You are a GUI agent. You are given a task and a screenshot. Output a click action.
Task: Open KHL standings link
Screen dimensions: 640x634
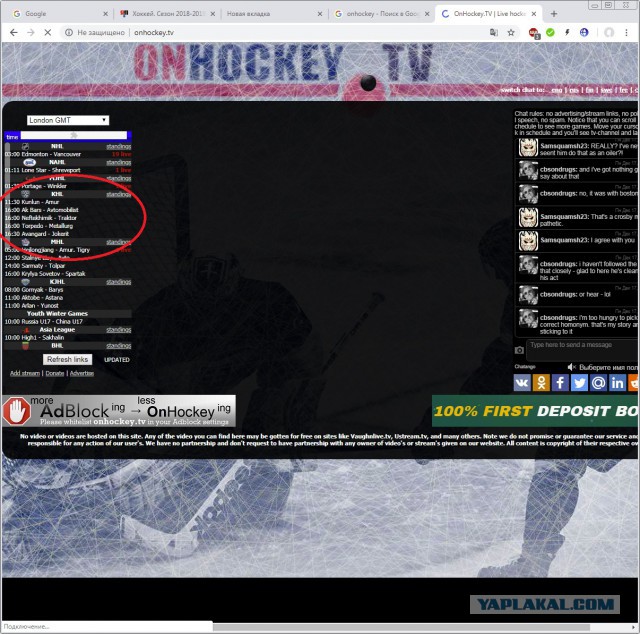[x=119, y=194]
